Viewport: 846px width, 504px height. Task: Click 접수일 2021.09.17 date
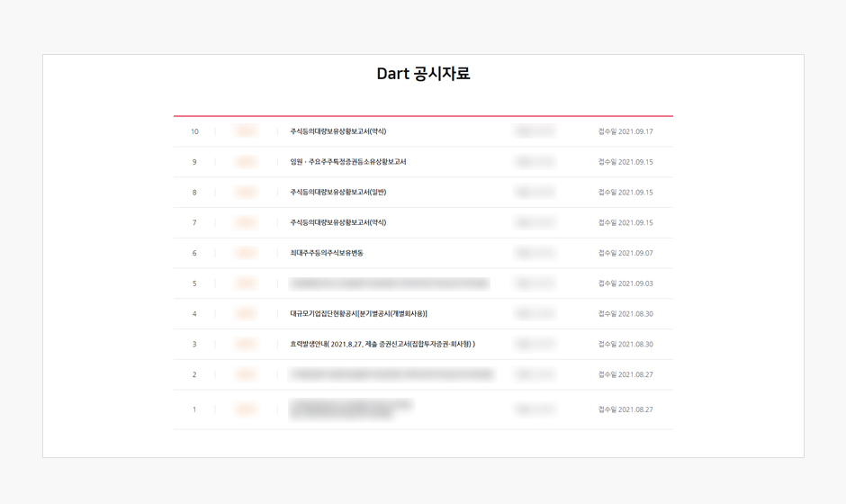coord(625,131)
